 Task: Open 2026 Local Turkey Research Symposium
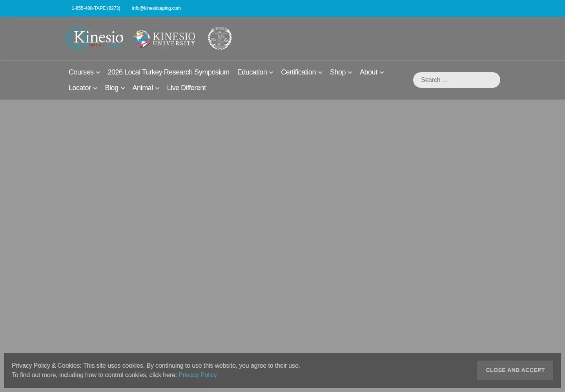[169, 72]
